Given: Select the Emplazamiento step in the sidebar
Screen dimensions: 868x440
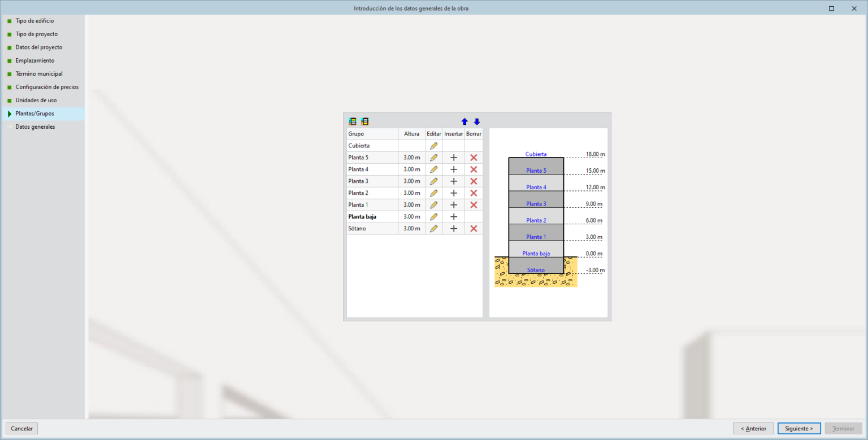Looking at the screenshot, I should (36, 60).
